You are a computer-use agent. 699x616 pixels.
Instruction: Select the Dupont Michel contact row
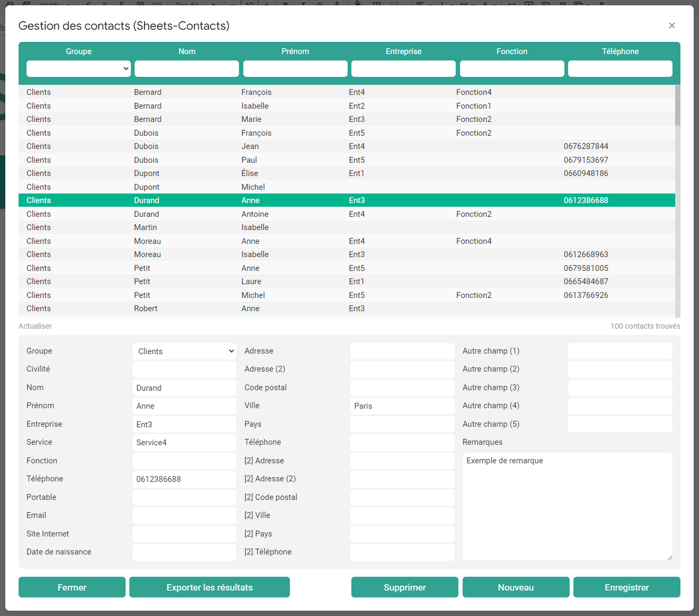pyautogui.click(x=347, y=187)
